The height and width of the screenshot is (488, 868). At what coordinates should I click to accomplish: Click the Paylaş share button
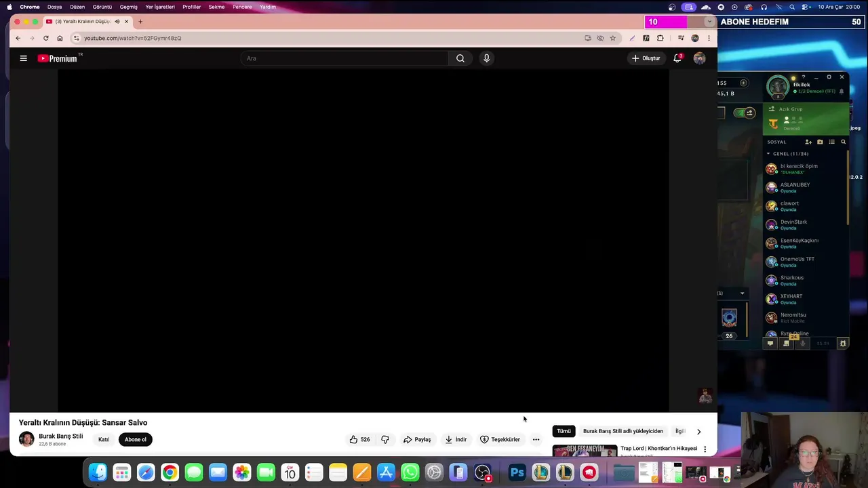coord(417,439)
